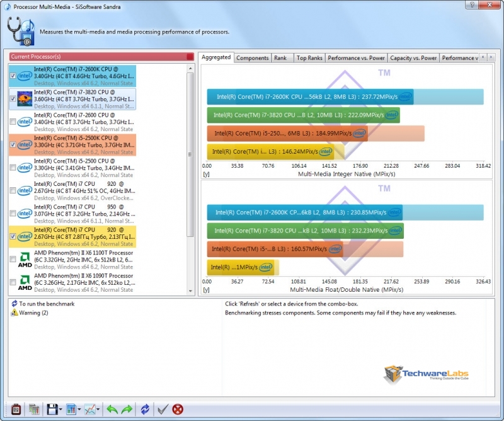Click the orange 160.57MPix/s float bar
504x421 pixels.
(x=275, y=249)
